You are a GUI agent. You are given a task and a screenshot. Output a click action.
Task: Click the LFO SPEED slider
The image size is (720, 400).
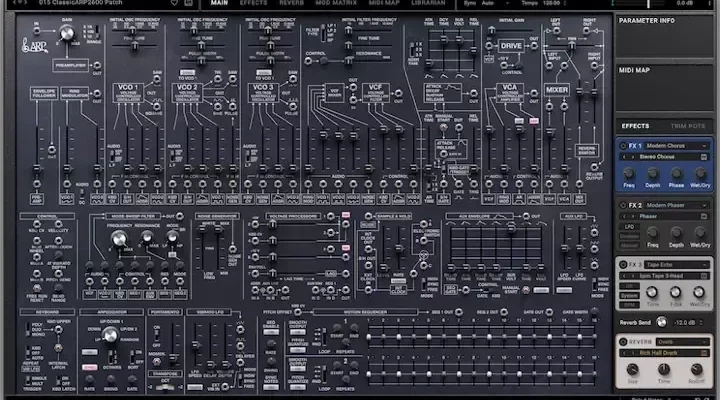click(196, 344)
